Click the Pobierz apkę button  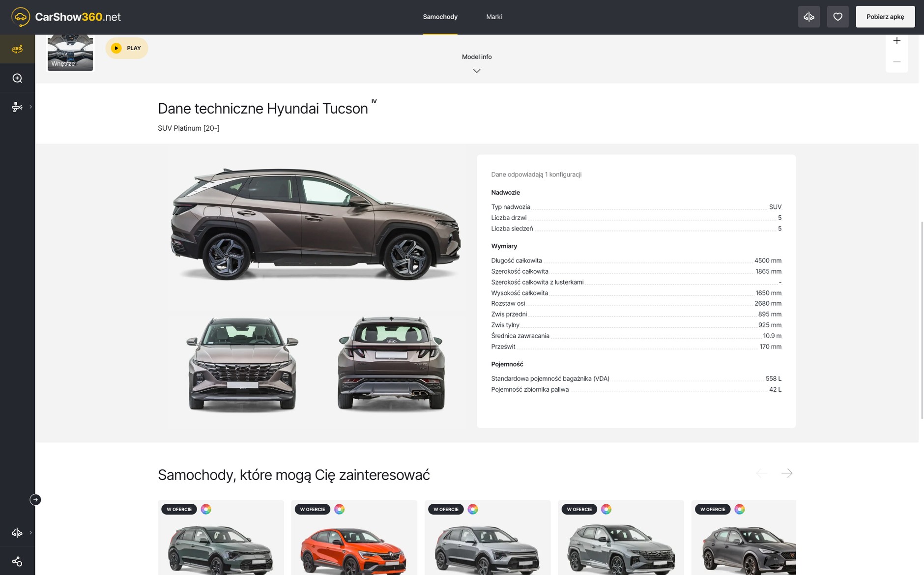[x=885, y=17]
